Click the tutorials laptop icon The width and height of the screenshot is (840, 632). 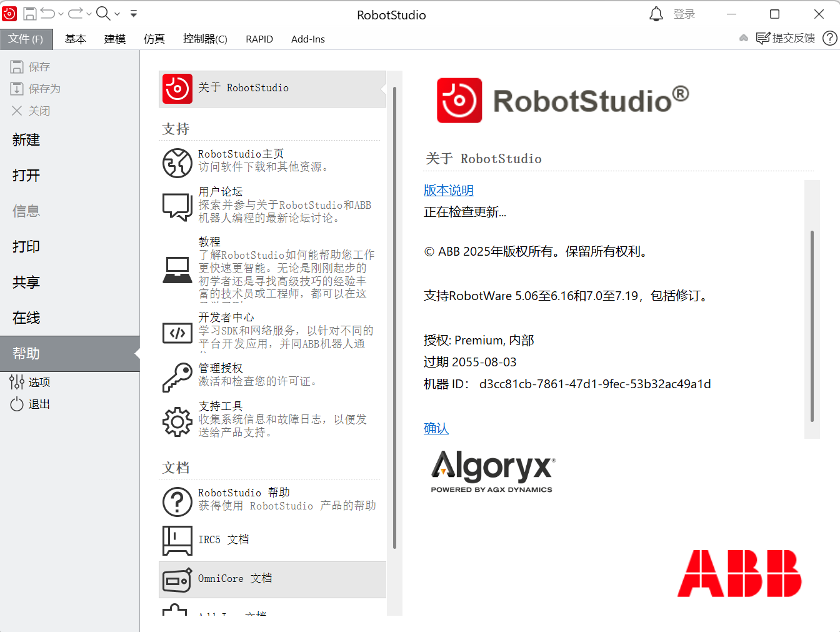point(177,270)
